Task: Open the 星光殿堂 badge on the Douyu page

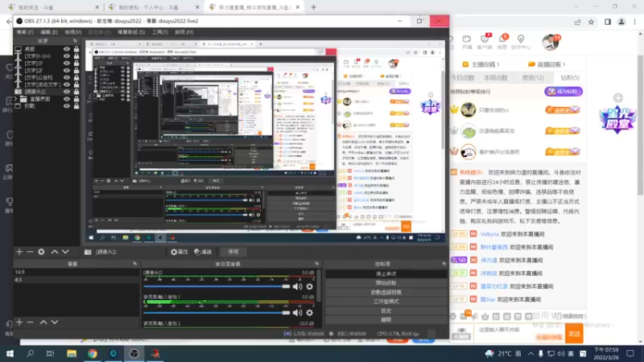Action: (617, 120)
